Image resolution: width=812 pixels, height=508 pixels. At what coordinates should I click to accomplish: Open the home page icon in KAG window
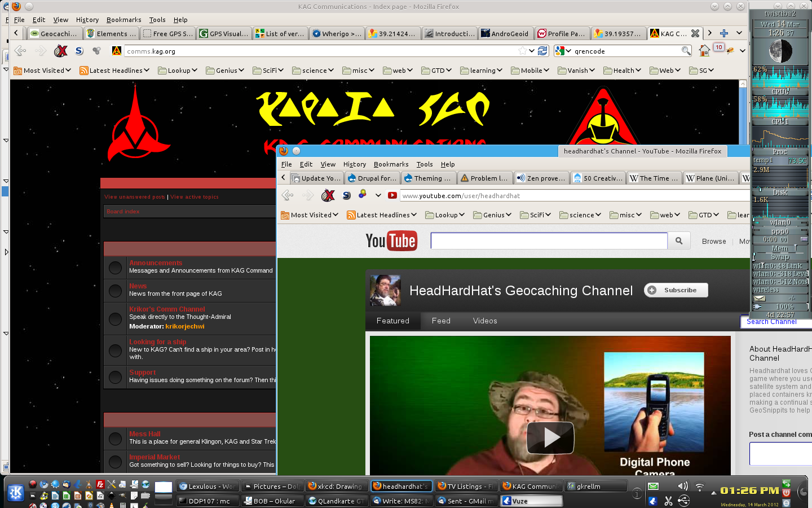(x=704, y=51)
